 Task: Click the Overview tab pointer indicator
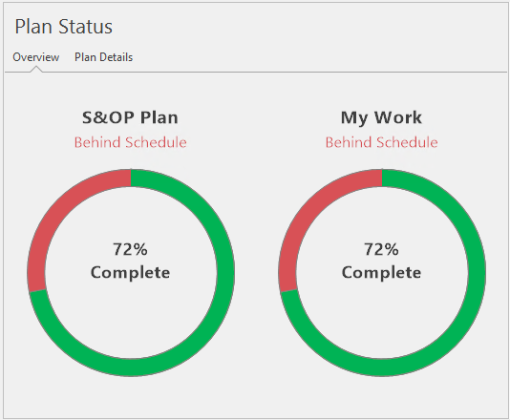[36, 69]
